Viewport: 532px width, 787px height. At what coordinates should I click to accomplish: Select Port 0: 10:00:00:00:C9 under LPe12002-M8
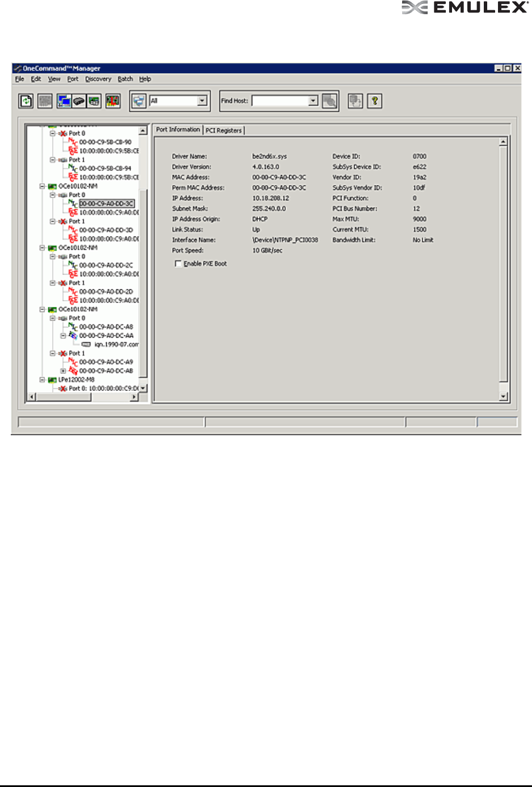tap(104, 389)
